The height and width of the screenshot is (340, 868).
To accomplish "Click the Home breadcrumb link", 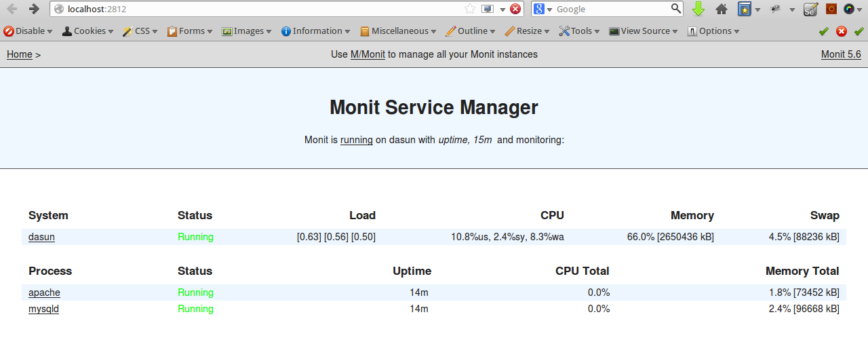I will click(20, 54).
